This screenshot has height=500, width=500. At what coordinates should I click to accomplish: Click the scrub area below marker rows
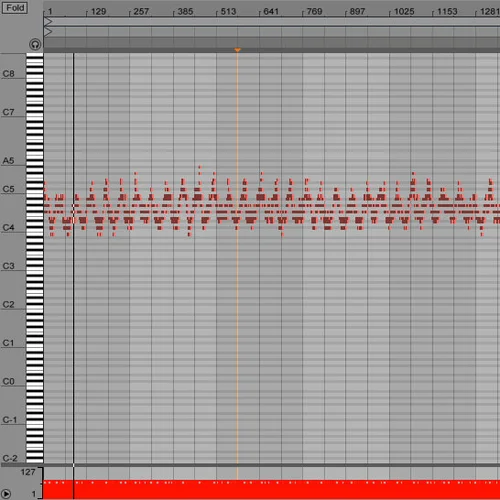(x=272, y=42)
